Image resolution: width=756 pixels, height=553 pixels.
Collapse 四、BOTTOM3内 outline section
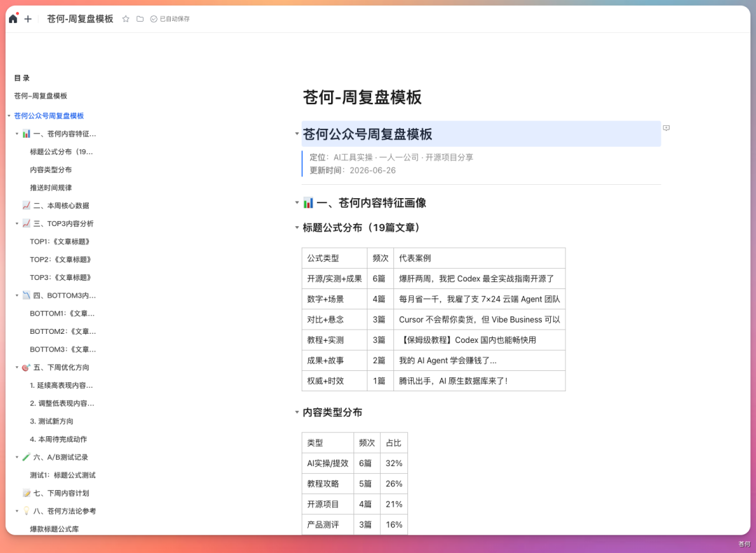tap(17, 295)
